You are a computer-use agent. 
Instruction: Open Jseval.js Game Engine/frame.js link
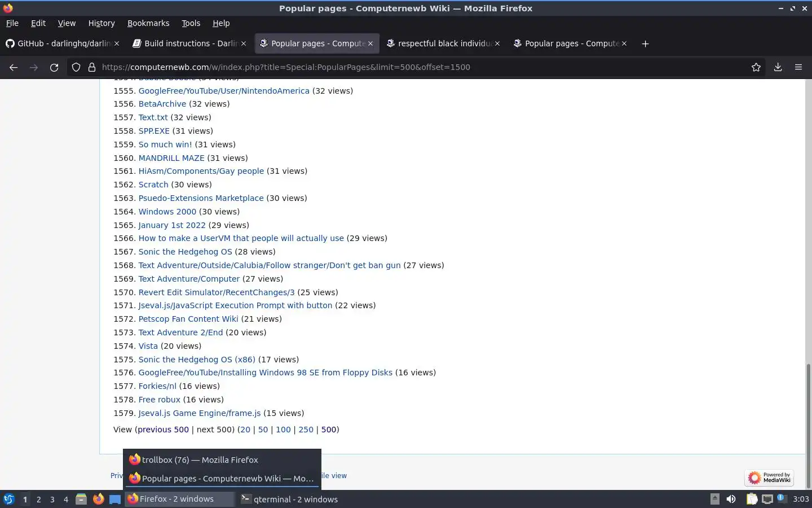(200, 413)
